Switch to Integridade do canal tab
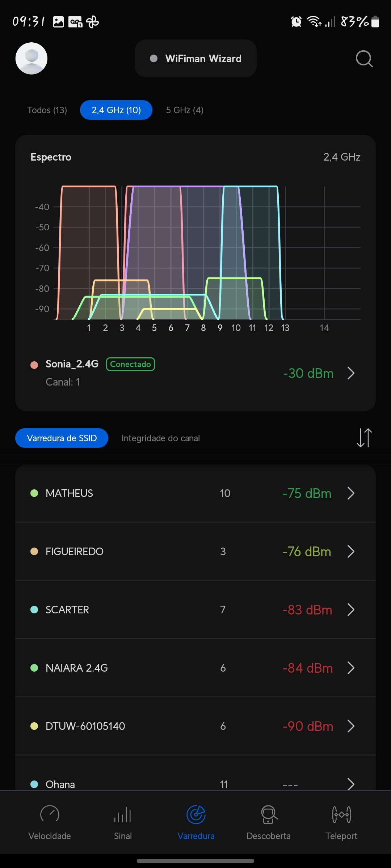Image resolution: width=391 pixels, height=868 pixels. click(x=161, y=438)
